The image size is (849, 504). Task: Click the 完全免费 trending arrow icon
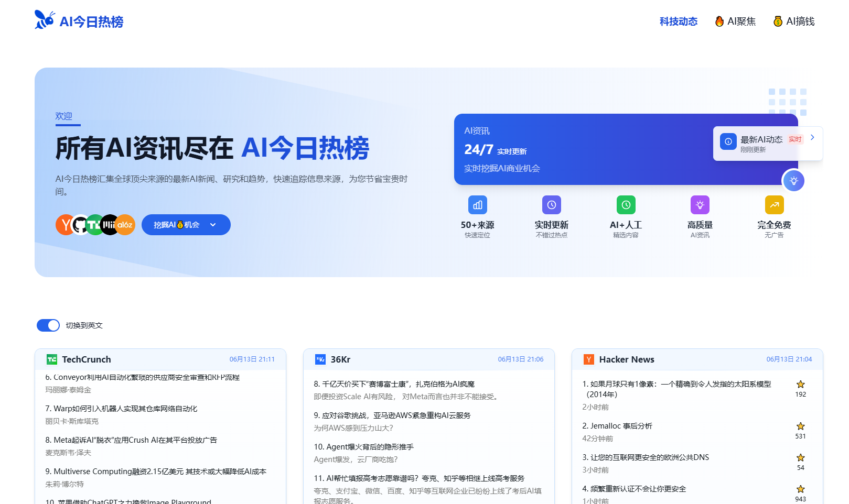(x=775, y=205)
